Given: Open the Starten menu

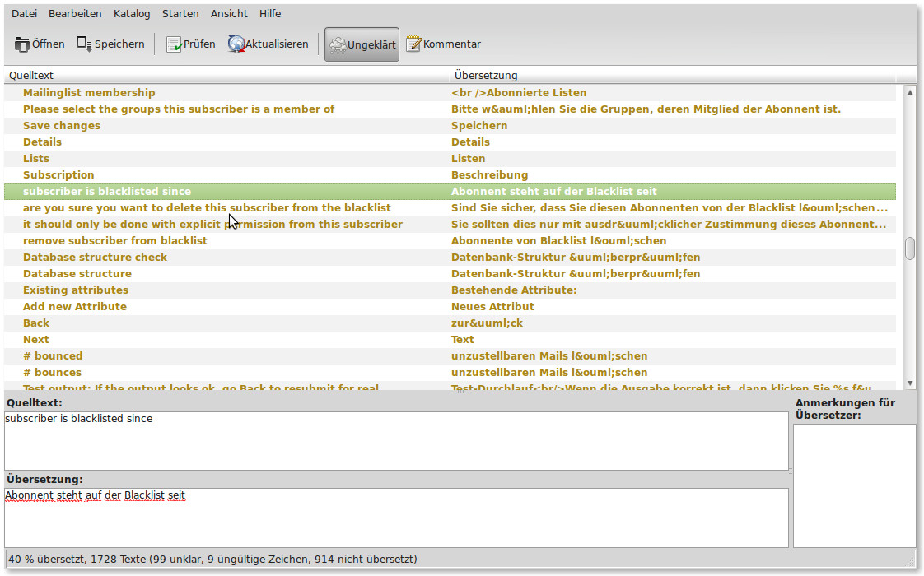Looking at the screenshot, I should coord(180,13).
